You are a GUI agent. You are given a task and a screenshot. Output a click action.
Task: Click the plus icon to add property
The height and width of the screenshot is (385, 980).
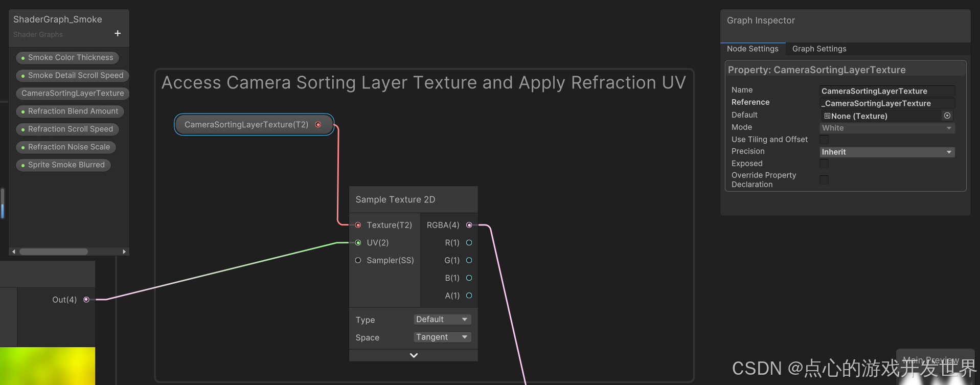click(x=118, y=33)
